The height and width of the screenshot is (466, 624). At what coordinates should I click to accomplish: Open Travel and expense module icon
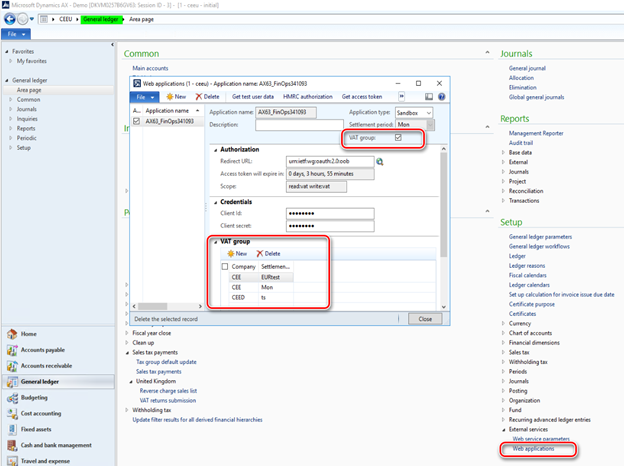point(12,461)
